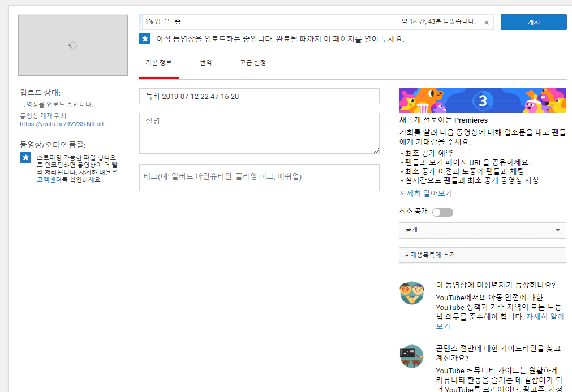Click into the 설명 description text area
This screenshot has width=572, height=392.
point(259,133)
